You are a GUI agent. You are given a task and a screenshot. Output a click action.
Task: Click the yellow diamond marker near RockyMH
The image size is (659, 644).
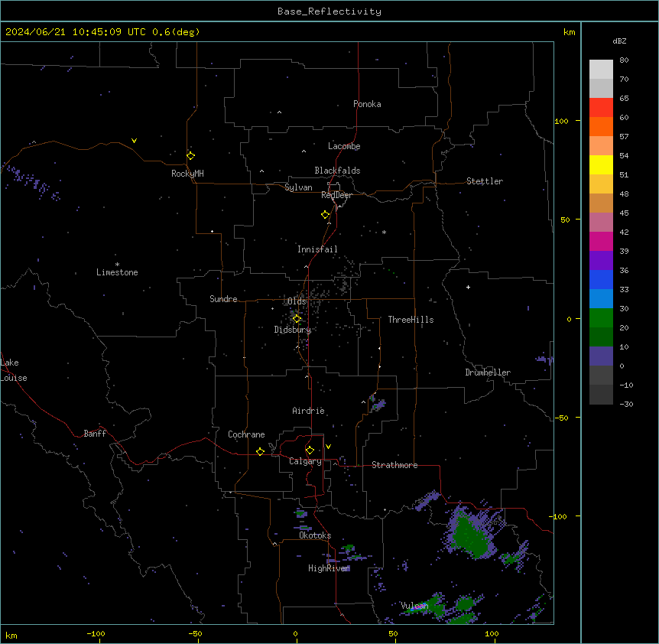point(190,155)
